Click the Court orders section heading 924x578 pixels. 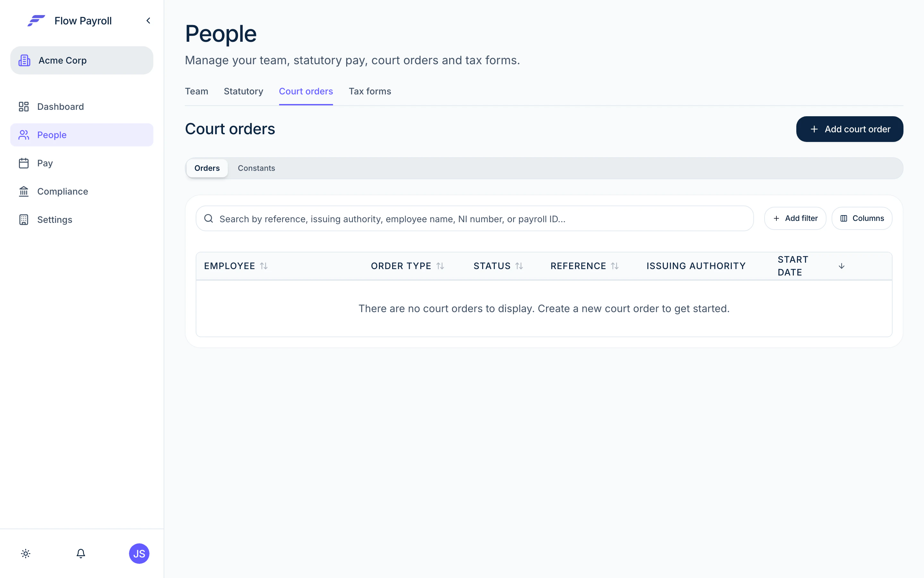coord(230,129)
